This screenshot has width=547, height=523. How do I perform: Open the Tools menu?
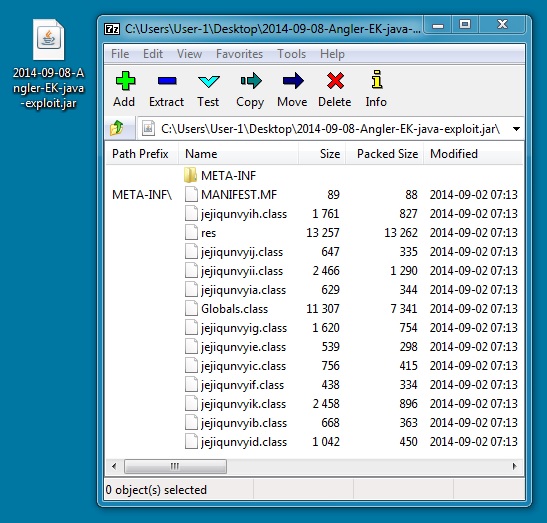point(291,54)
